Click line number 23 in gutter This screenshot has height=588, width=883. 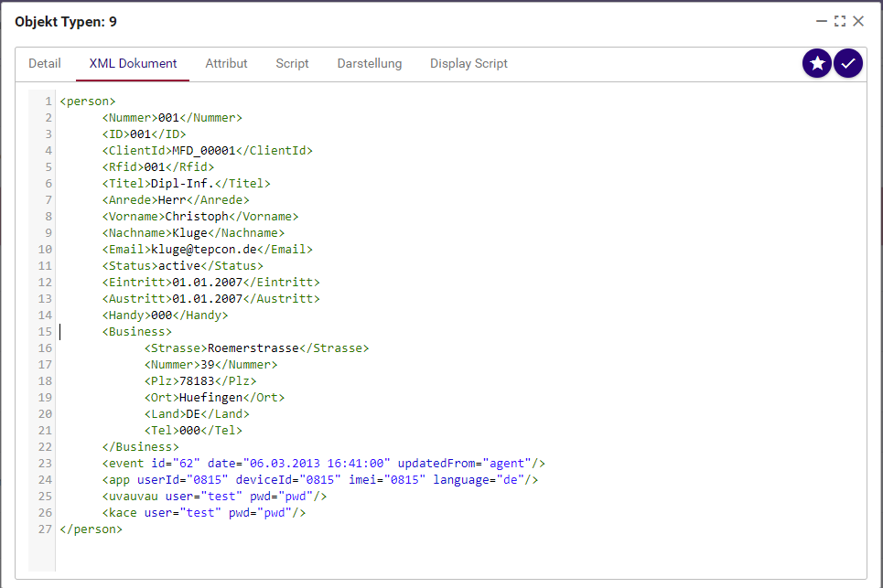(x=45, y=464)
